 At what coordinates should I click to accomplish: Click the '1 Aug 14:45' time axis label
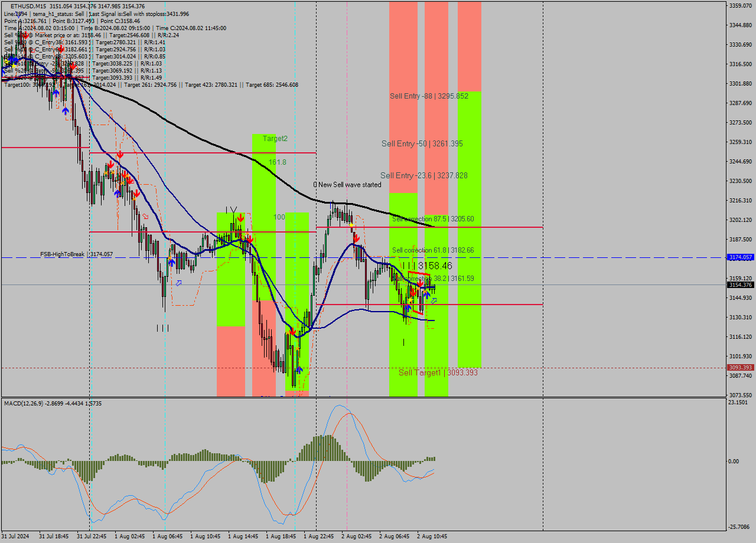(x=243, y=537)
